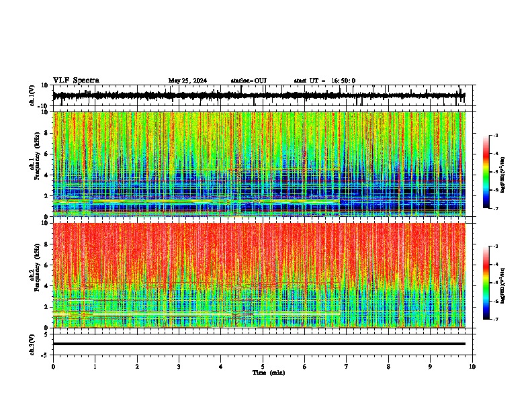This screenshot has width=532, height=411.
Task: Click the "station=OUI" label
Action: [249, 81]
